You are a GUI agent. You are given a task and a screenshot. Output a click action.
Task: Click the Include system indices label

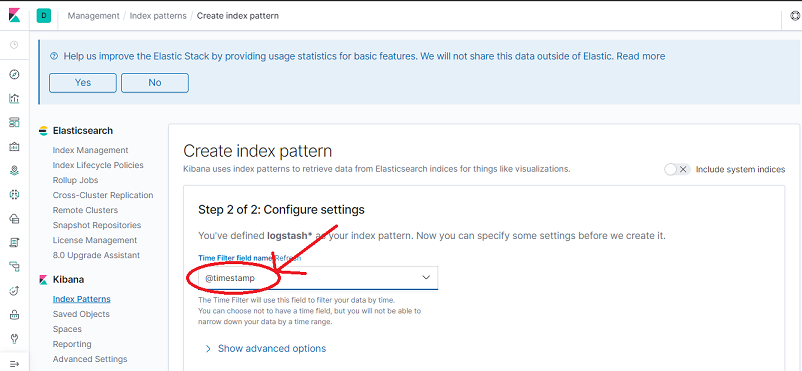click(740, 169)
